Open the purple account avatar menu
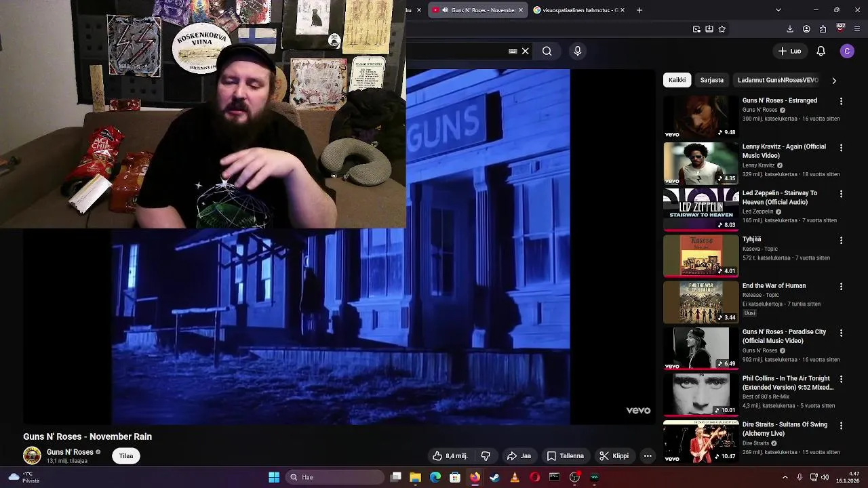868x488 pixels. [847, 51]
